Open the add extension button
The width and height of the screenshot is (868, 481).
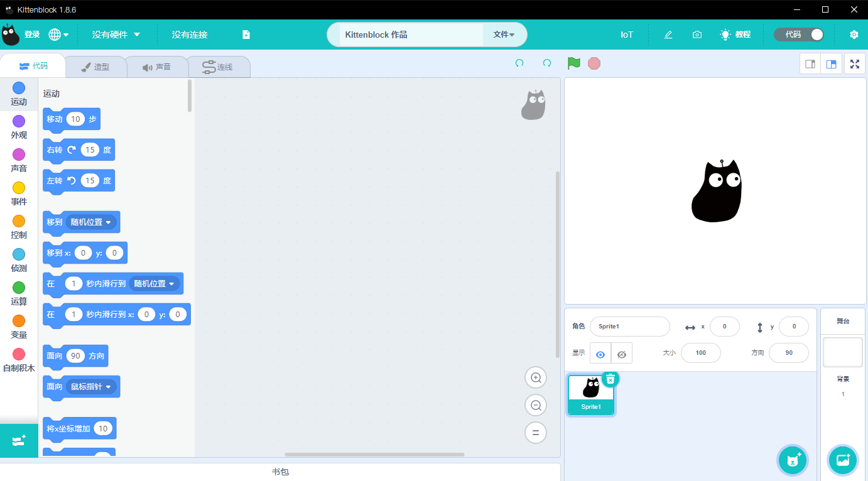[19, 441]
